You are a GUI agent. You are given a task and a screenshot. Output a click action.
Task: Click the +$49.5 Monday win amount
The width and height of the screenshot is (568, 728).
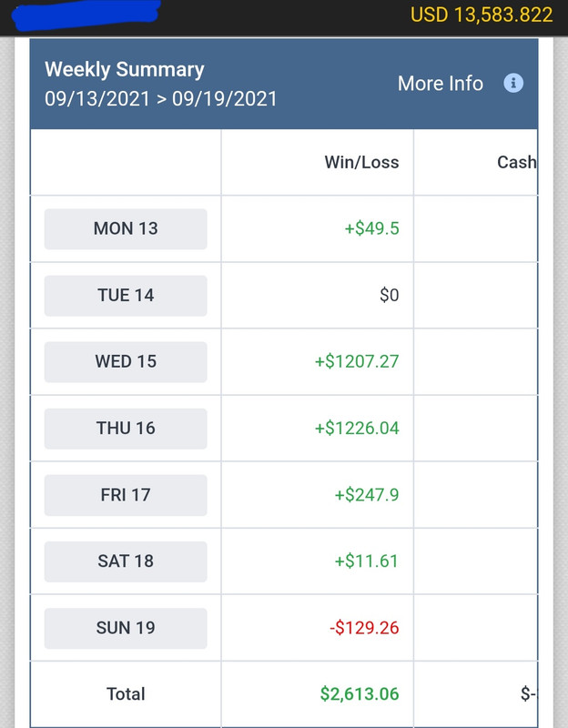[x=371, y=228]
